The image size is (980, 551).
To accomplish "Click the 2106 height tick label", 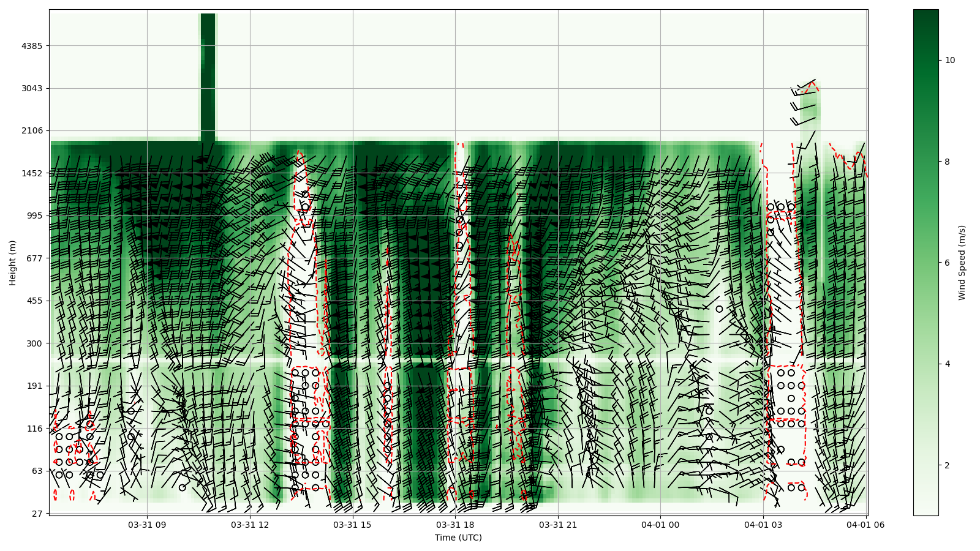I will [x=32, y=130].
